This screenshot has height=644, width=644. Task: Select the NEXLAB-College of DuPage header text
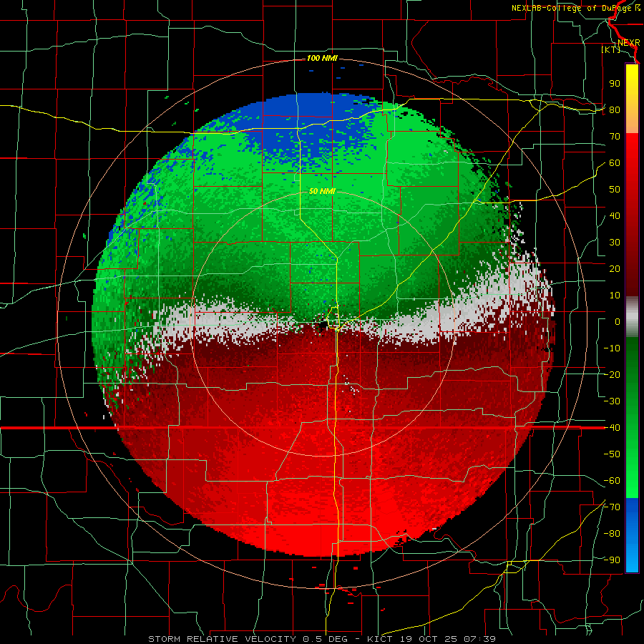pyautogui.click(x=572, y=8)
